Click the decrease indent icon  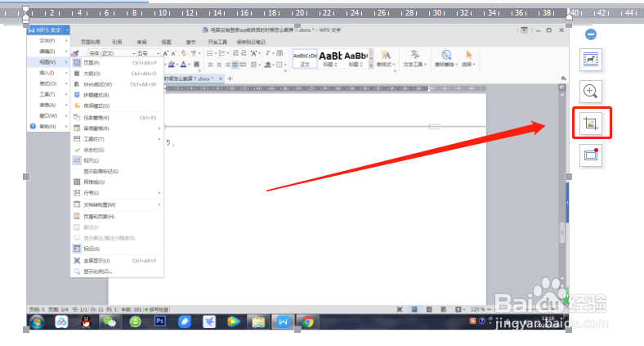[x=235, y=53]
